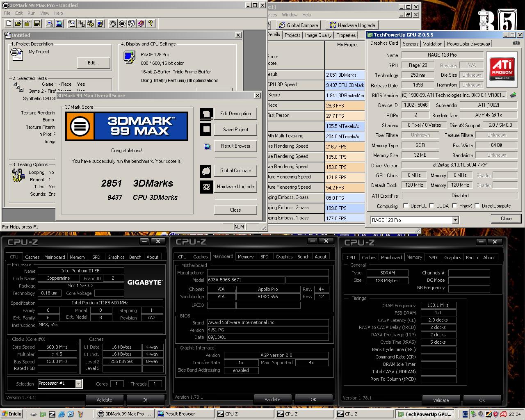
Task: Click the icon beside Hardware Upgrade in score dialog
Action: (x=206, y=187)
